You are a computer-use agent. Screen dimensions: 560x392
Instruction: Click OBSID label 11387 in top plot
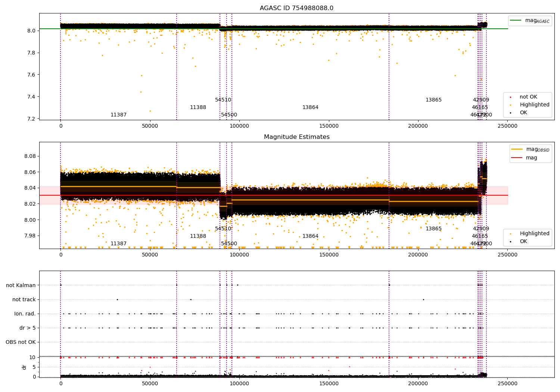[118, 115]
